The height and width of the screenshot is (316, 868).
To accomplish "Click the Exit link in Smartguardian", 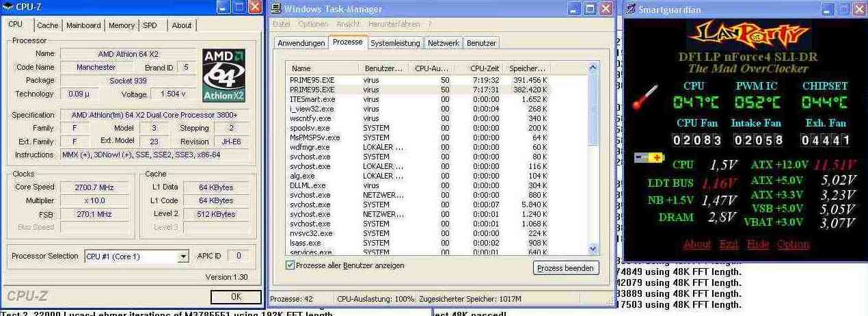I will [x=729, y=244].
